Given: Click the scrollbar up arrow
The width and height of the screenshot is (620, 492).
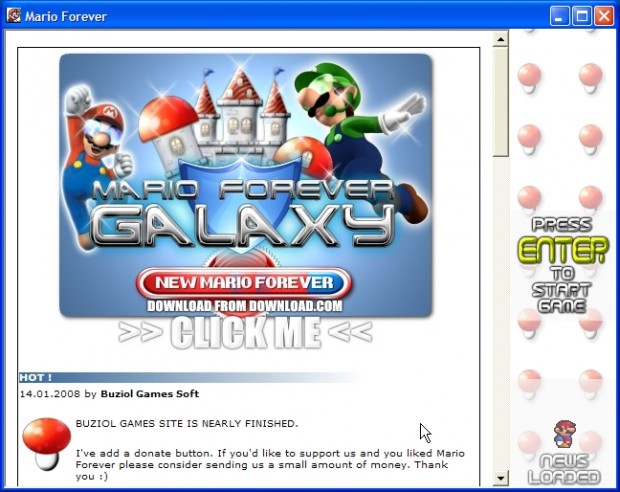Looking at the screenshot, I should [x=501, y=39].
